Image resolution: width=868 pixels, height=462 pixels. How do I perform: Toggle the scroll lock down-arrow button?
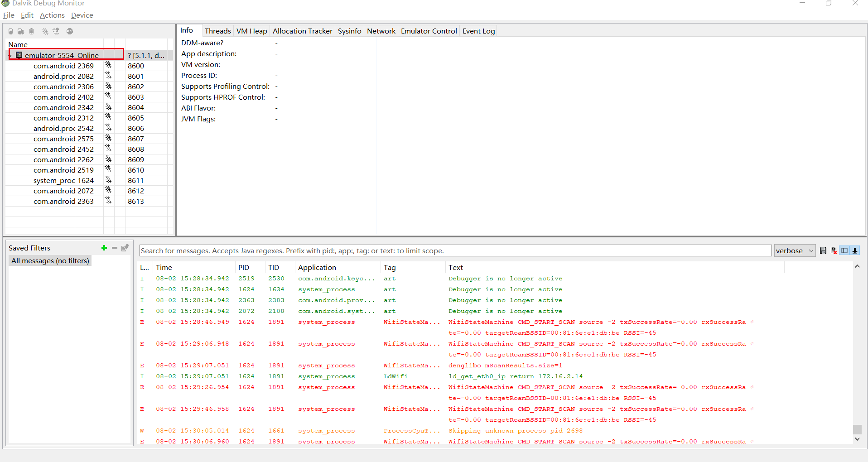(x=855, y=250)
